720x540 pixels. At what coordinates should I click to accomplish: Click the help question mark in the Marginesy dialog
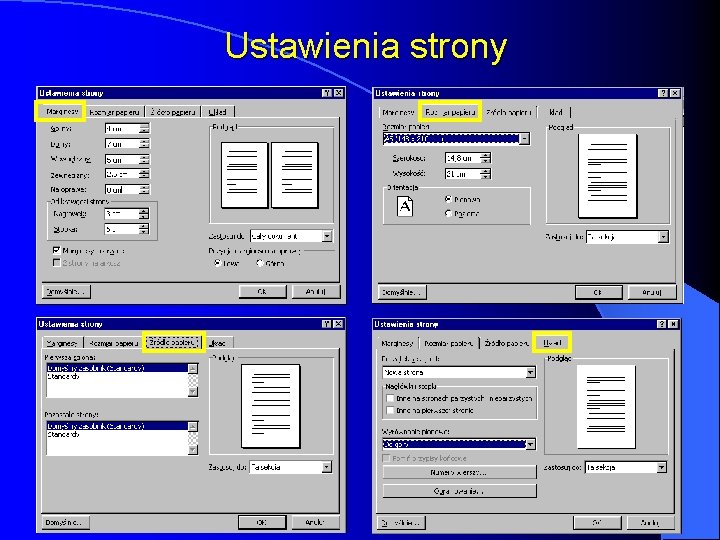point(326,93)
